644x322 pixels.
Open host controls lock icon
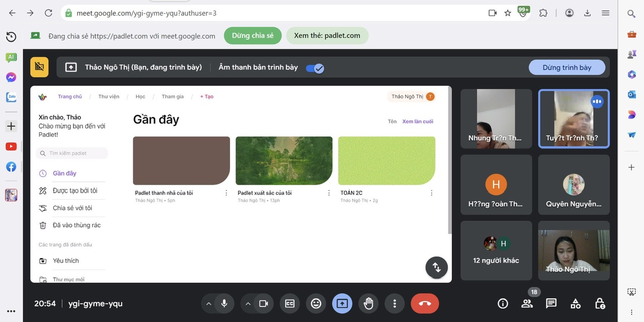tap(600, 303)
